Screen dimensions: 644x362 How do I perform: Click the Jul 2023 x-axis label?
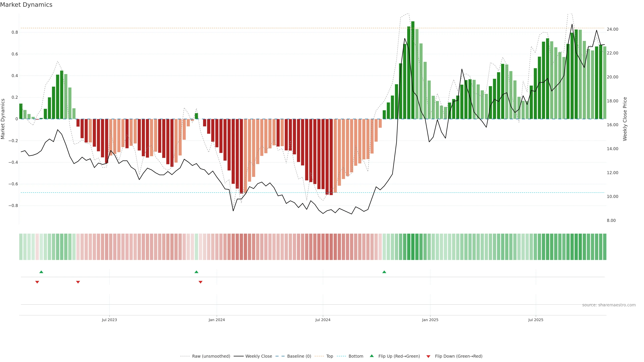(109, 320)
